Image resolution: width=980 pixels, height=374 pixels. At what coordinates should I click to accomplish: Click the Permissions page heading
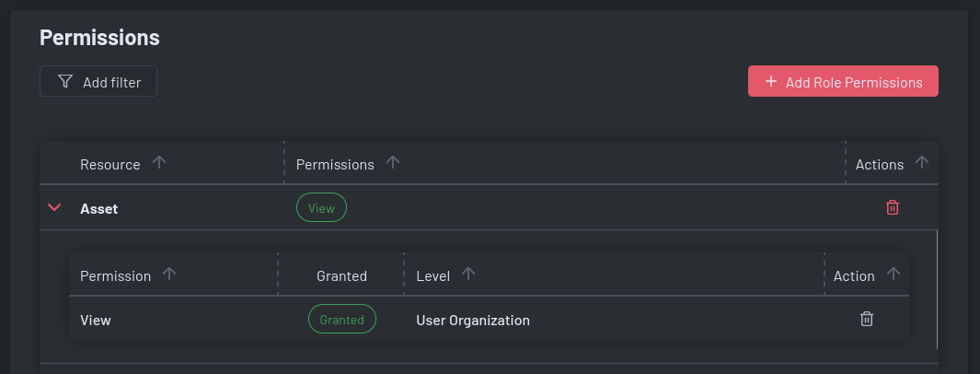tap(99, 38)
